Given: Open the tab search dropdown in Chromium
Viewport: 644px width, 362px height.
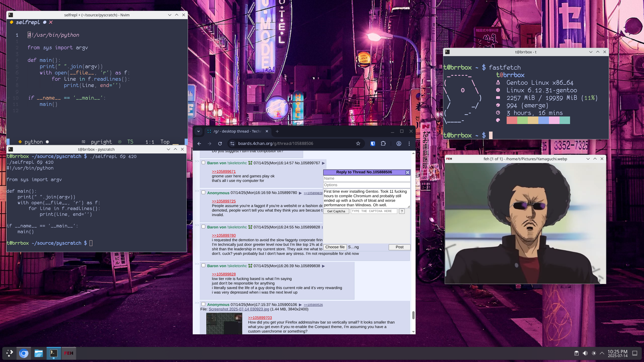Looking at the screenshot, I should [x=198, y=131].
